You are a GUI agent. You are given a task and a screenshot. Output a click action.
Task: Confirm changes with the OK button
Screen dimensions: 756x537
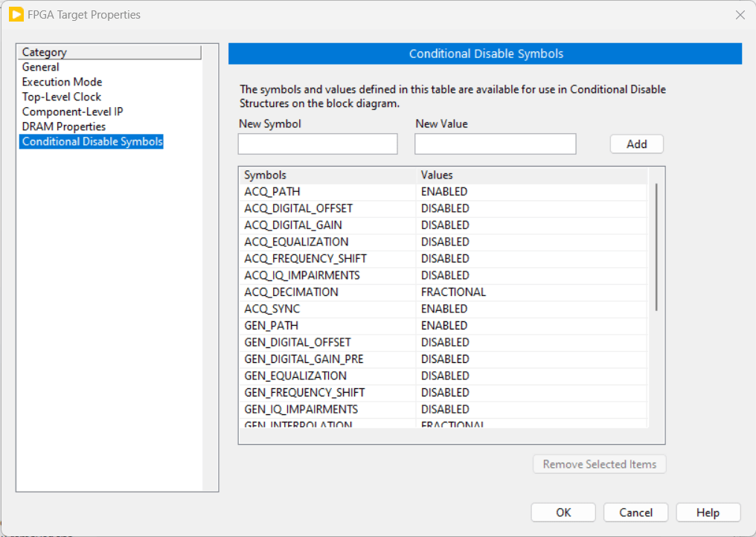tap(563, 512)
